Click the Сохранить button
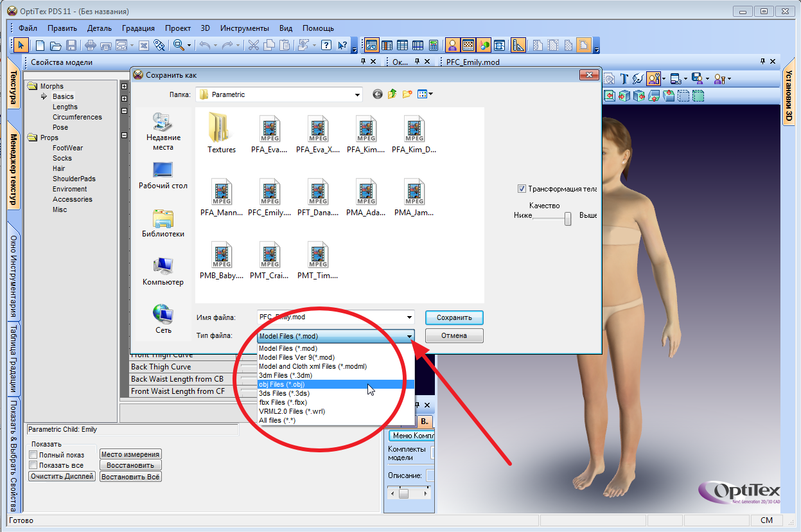The width and height of the screenshot is (801, 532). (x=453, y=317)
